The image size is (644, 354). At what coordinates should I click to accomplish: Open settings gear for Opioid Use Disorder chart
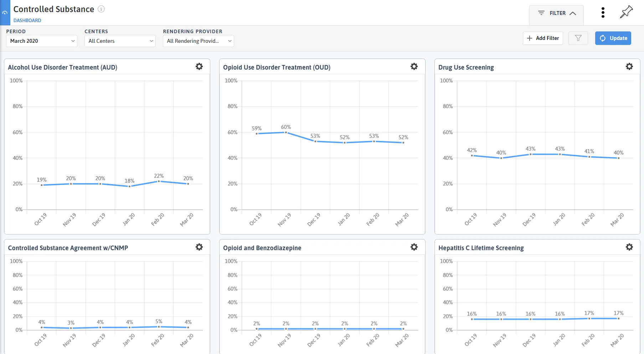pos(414,66)
